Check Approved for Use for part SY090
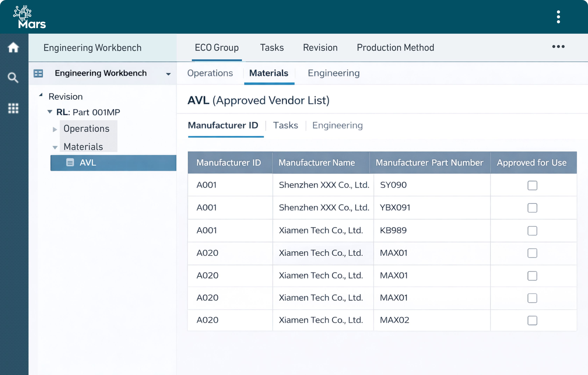 pyautogui.click(x=533, y=185)
